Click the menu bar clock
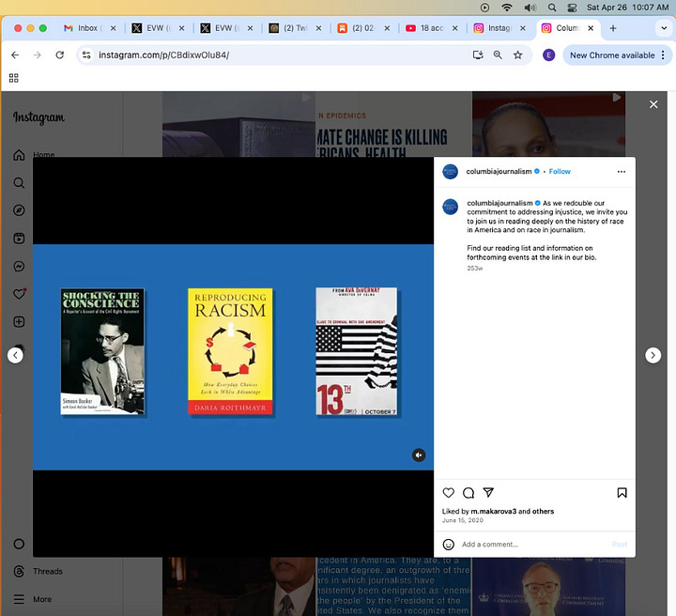The image size is (676, 616). tap(627, 8)
